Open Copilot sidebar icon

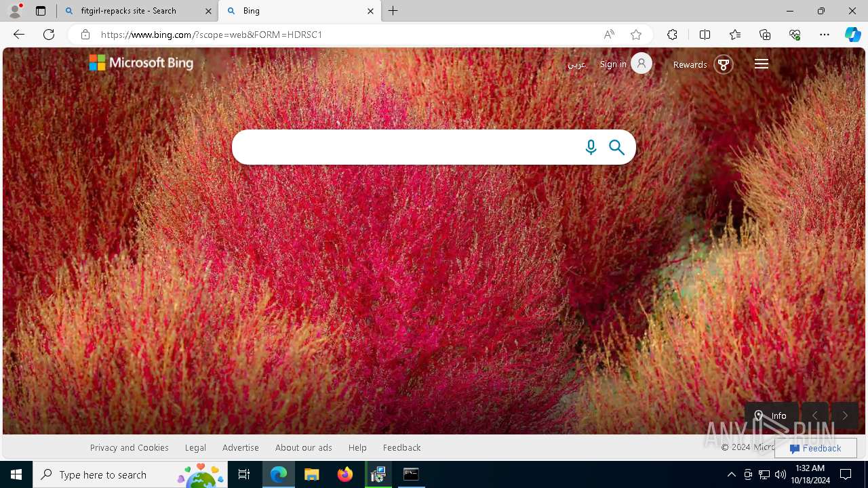pyautogui.click(x=852, y=35)
